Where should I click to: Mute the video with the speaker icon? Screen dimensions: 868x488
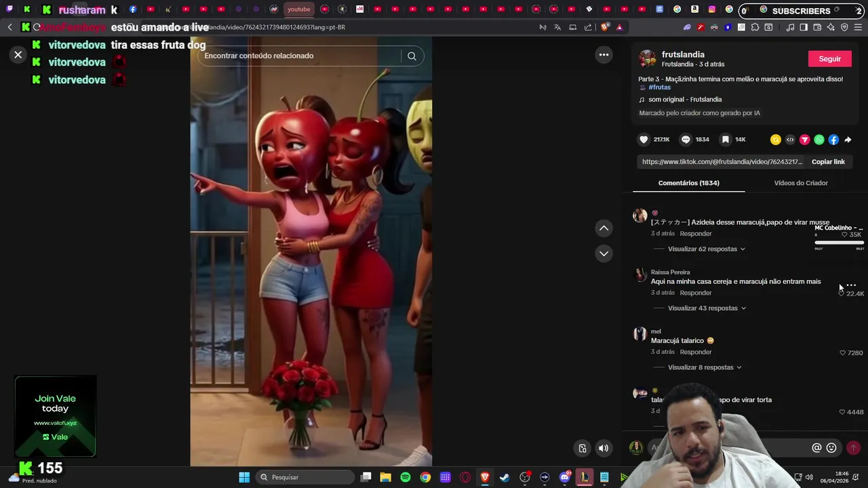(604, 448)
